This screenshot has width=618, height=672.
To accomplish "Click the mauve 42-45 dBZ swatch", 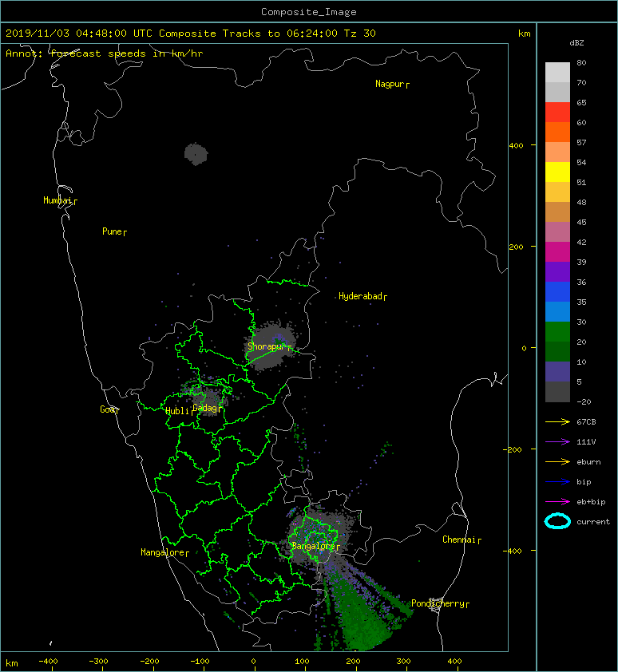I will pos(557,232).
